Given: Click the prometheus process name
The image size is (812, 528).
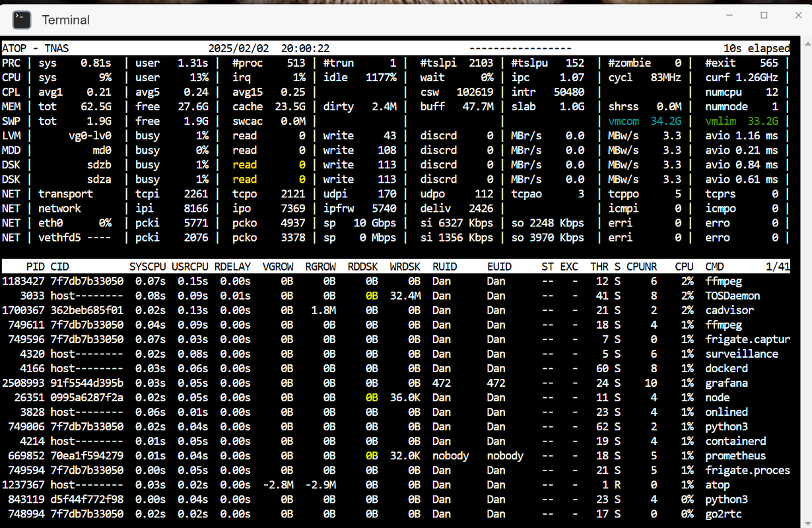Looking at the screenshot, I should 735,455.
